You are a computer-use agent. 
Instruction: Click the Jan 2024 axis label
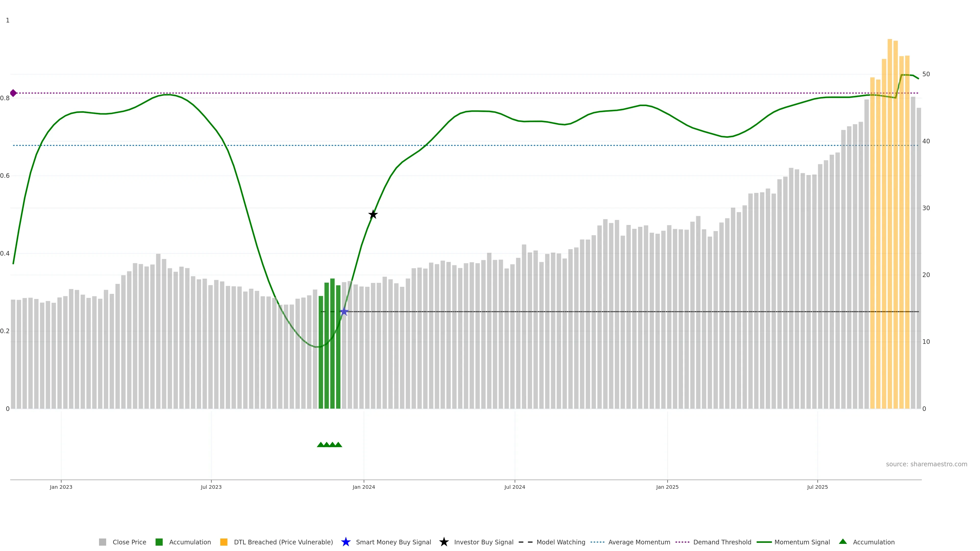[364, 487]
